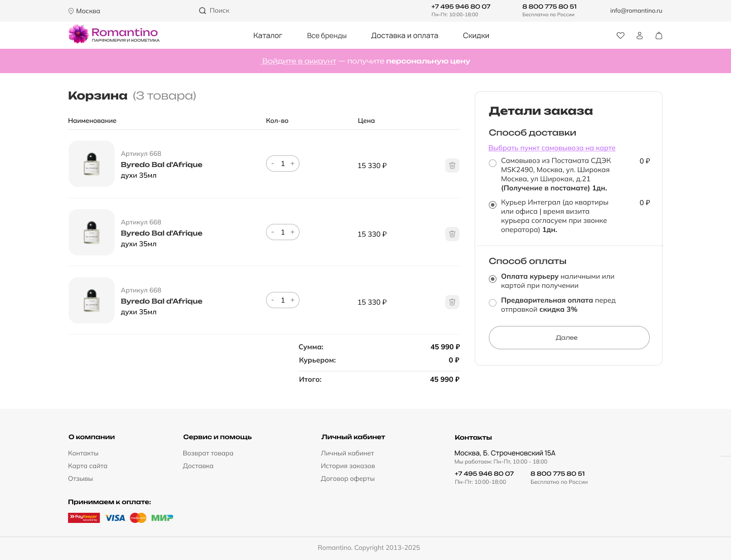Image resolution: width=731 pixels, height=560 pixels.
Task: Click the PayKeeper badge
Action: [83, 517]
